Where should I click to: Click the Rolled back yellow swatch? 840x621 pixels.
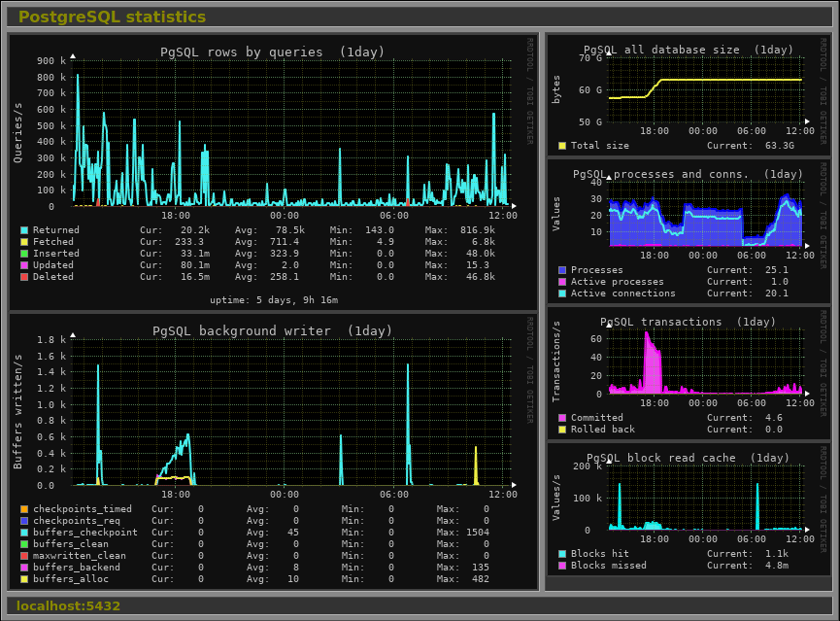click(x=562, y=430)
